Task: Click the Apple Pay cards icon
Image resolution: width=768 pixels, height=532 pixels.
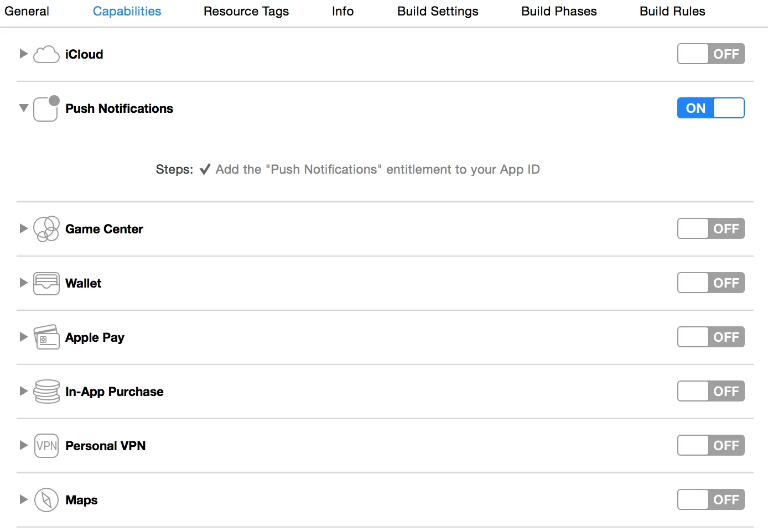Action: (x=46, y=337)
